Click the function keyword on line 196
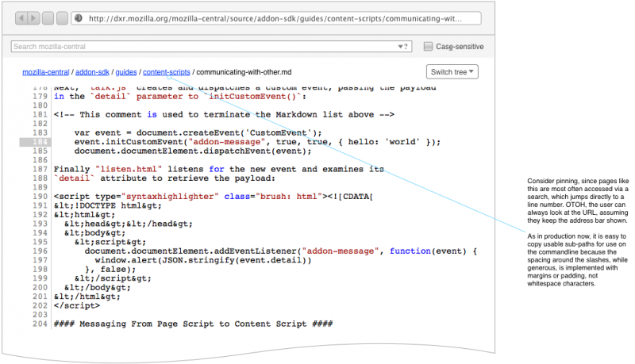 (410, 251)
